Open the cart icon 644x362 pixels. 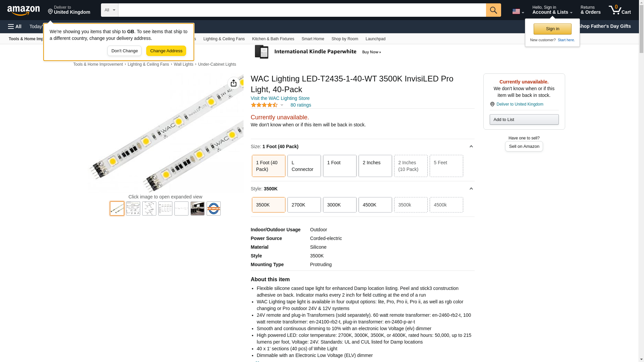tap(620, 10)
